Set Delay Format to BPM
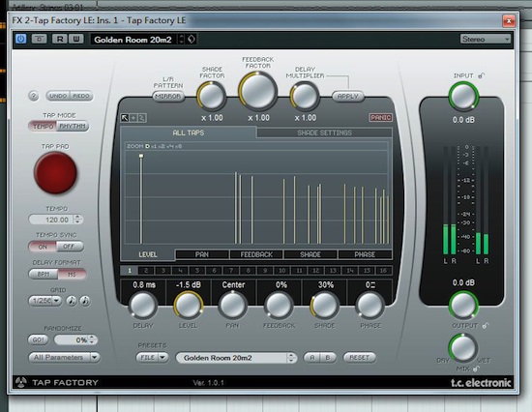Screen dimensions: 532x412 pyautogui.click(x=44, y=274)
